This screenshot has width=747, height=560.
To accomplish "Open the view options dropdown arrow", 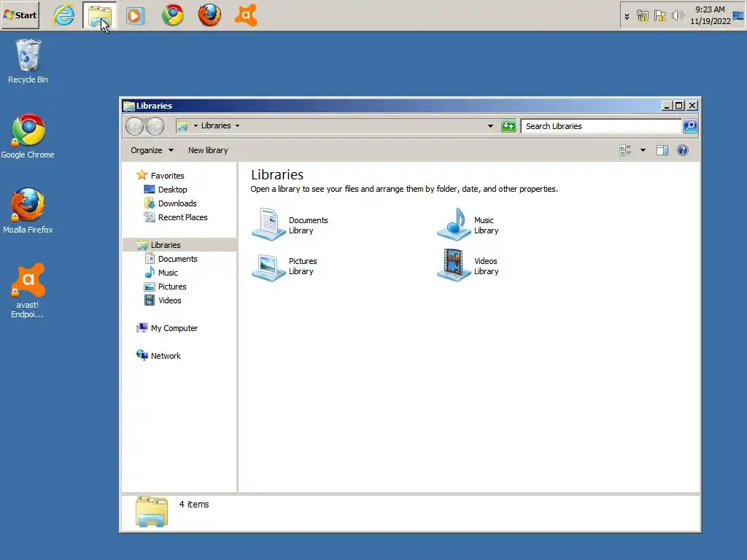I will (x=643, y=150).
